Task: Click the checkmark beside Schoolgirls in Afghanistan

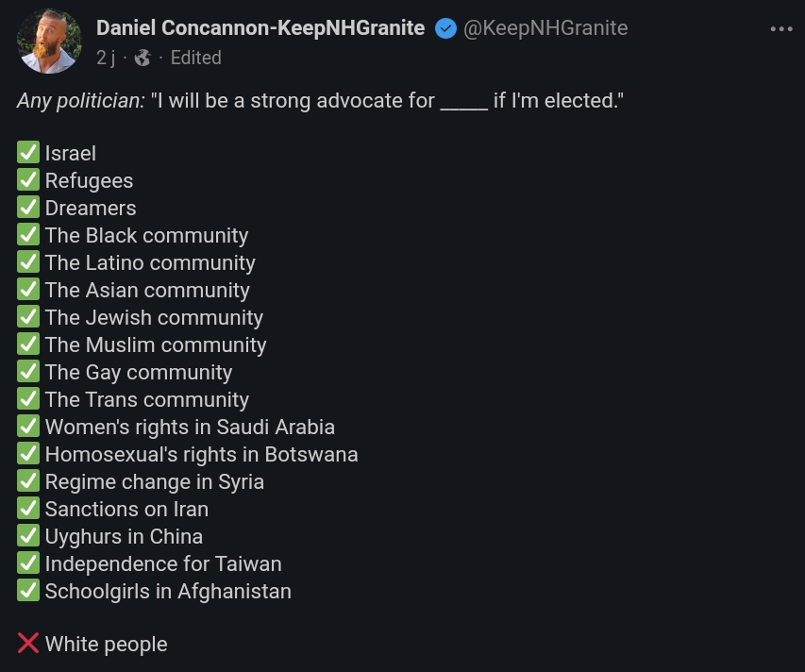Action: click(28, 591)
